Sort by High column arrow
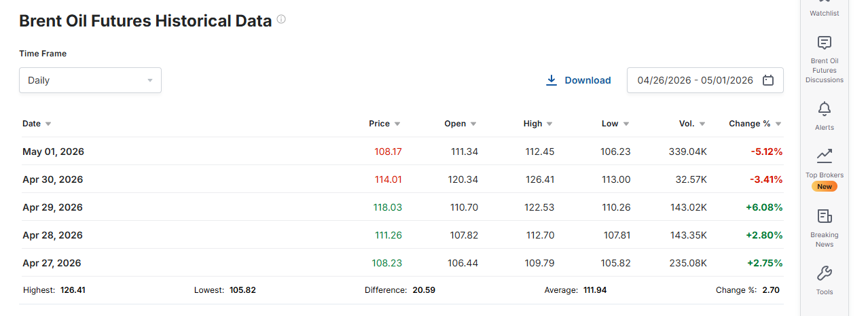The height and width of the screenshot is (316, 868). click(x=549, y=124)
